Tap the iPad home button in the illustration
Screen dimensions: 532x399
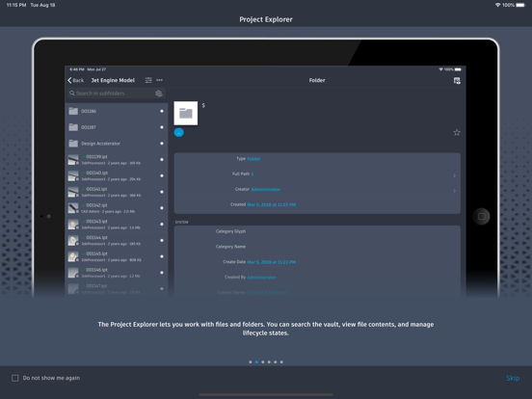(x=481, y=216)
